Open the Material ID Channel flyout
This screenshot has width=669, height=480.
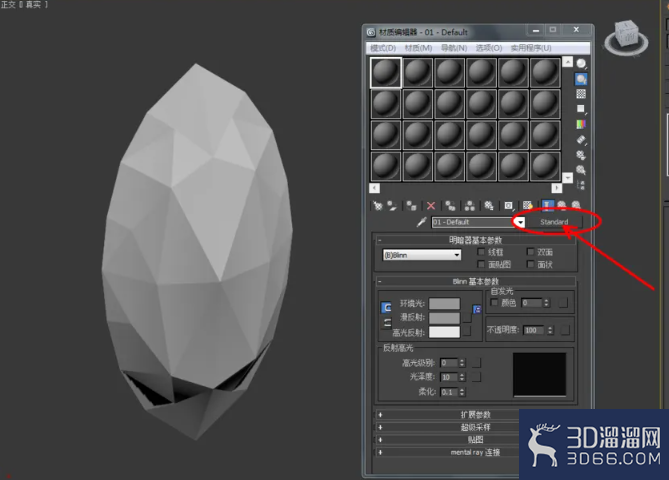(509, 206)
